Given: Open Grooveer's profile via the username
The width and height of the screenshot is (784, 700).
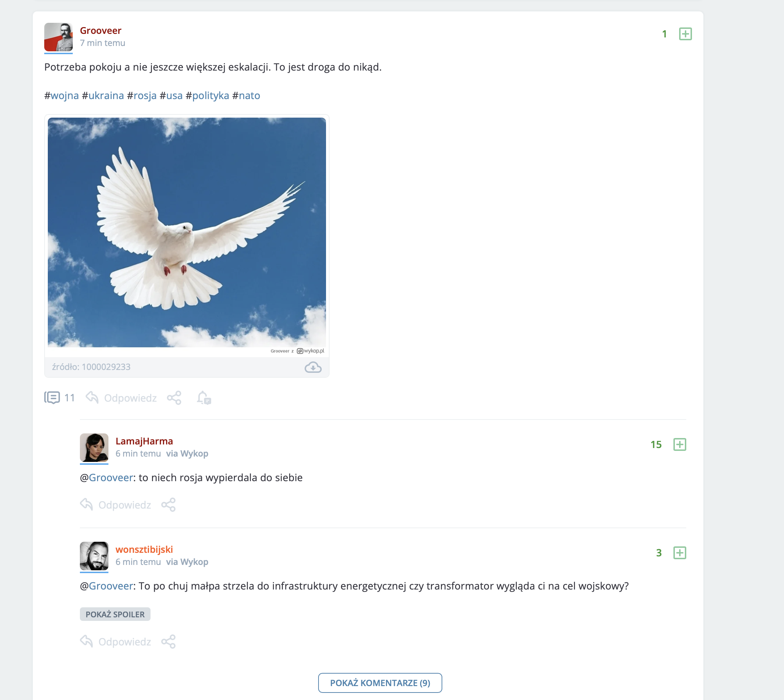Looking at the screenshot, I should (x=101, y=30).
